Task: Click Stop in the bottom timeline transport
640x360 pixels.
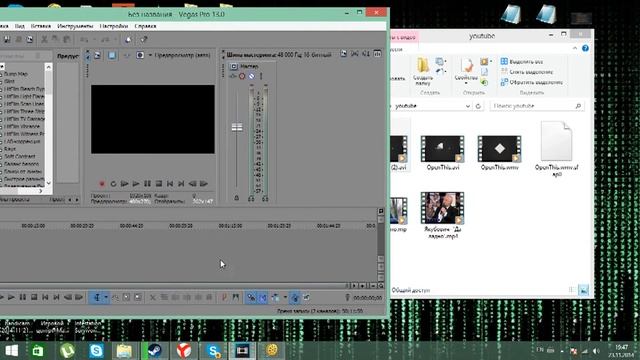Action: pos(34,297)
